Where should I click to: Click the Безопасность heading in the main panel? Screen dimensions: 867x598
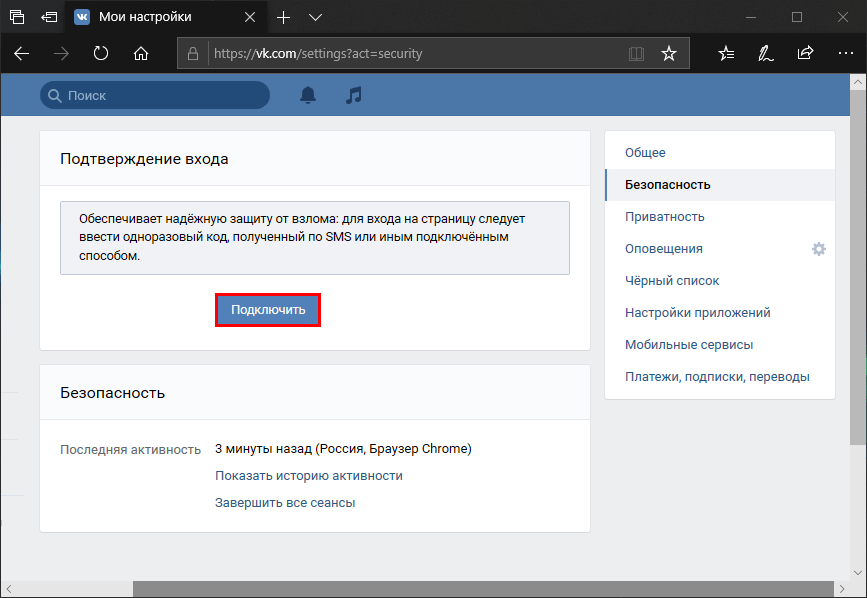pyautogui.click(x=113, y=393)
